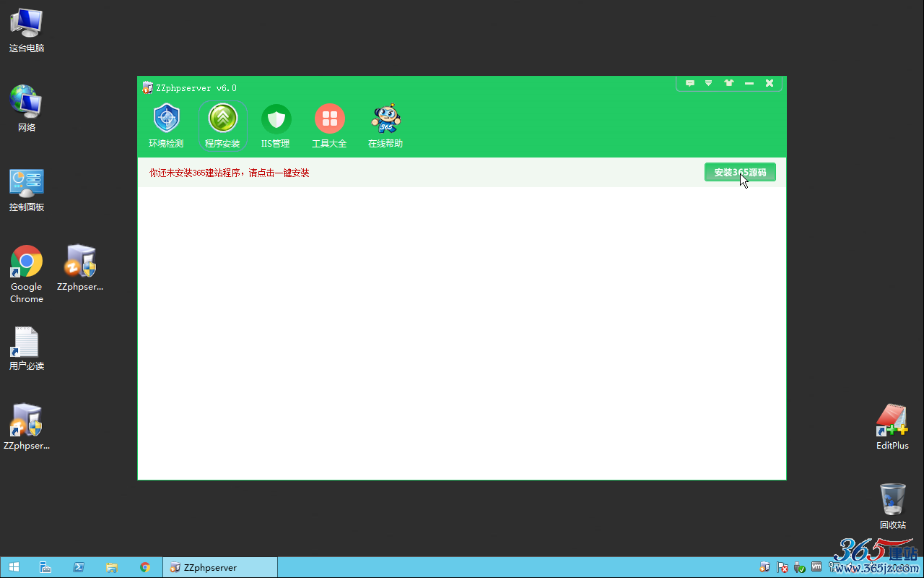
Task: Open the Windows Start button
Action: pyautogui.click(x=14, y=567)
